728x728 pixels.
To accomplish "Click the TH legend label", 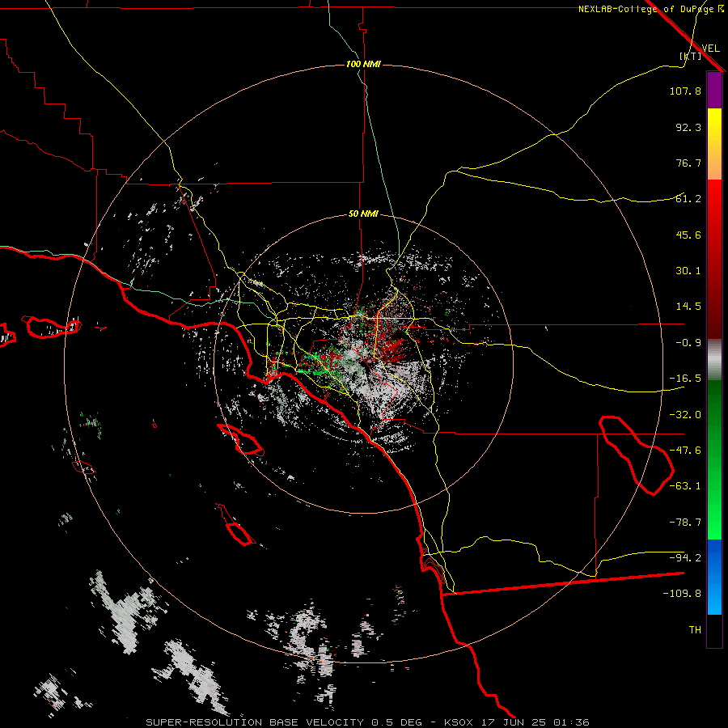I will pyautogui.click(x=695, y=630).
